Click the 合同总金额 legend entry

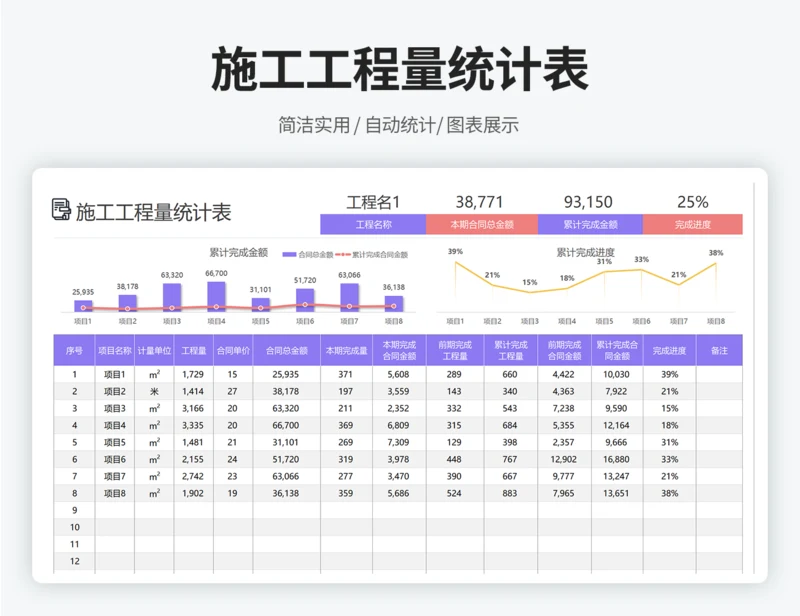(x=308, y=255)
